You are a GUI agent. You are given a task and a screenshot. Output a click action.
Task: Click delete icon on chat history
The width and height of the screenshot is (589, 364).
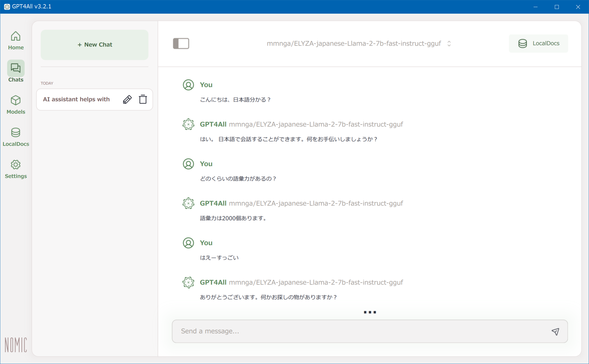143,99
